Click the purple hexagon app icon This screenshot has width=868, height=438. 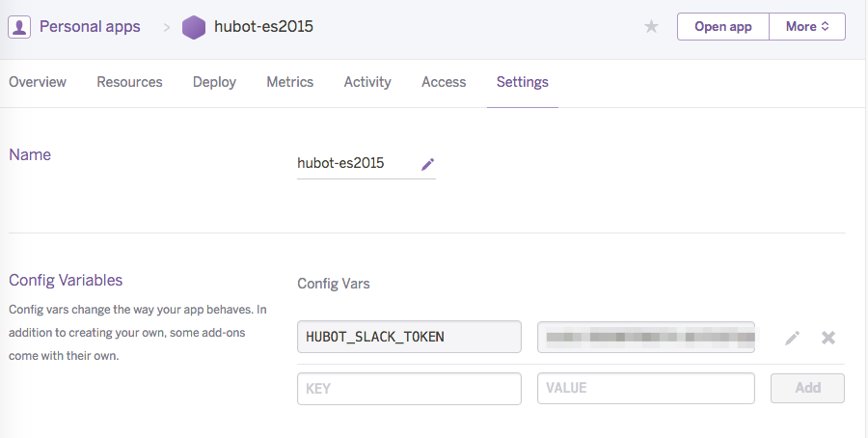[194, 27]
